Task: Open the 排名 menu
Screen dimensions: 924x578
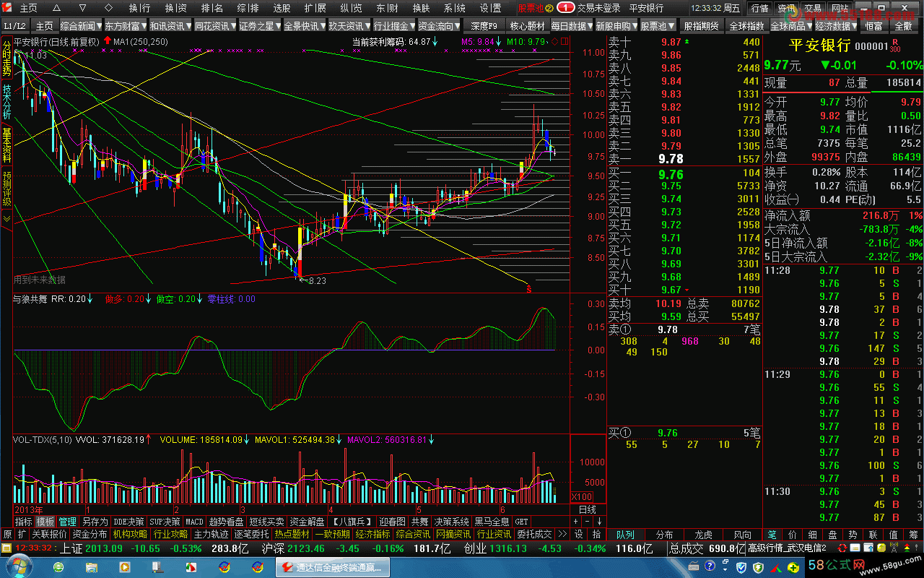Action: [212, 8]
